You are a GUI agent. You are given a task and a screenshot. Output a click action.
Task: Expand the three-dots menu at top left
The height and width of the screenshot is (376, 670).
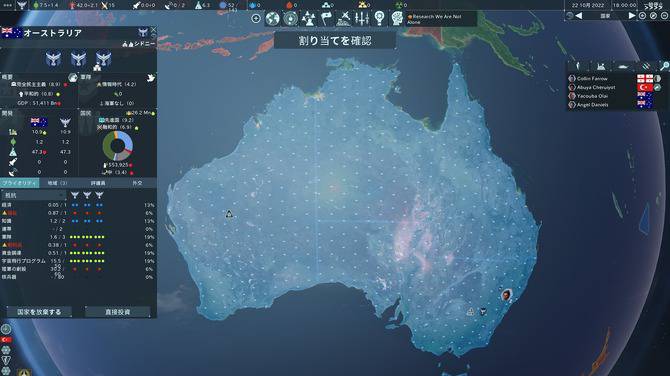tap(7, 5)
